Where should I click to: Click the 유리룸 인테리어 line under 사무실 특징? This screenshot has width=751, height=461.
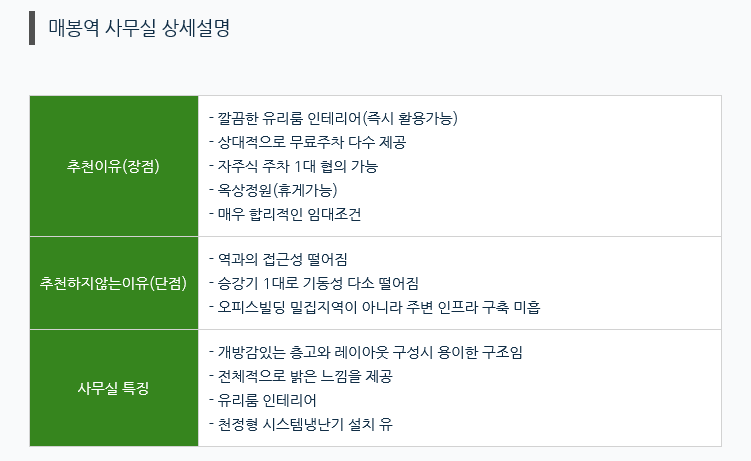[x=262, y=400]
